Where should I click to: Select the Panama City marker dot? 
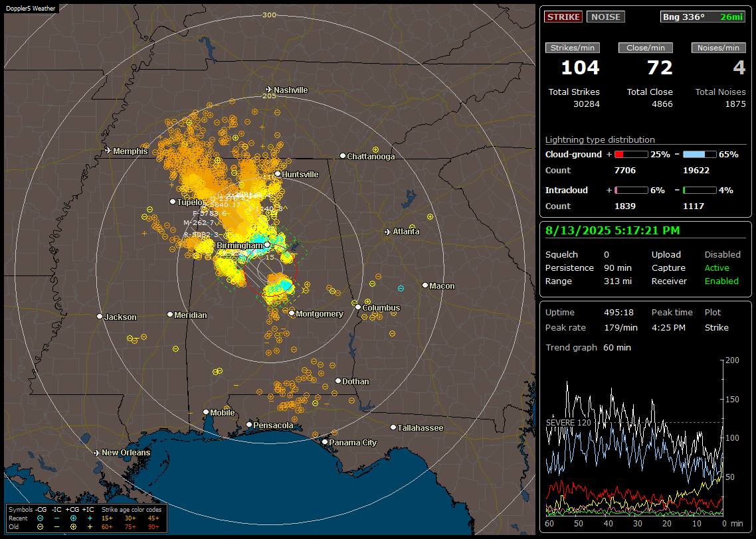click(325, 441)
